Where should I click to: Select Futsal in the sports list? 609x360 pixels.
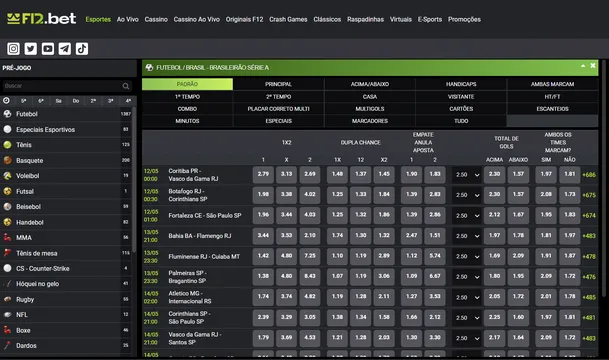pyautogui.click(x=66, y=191)
